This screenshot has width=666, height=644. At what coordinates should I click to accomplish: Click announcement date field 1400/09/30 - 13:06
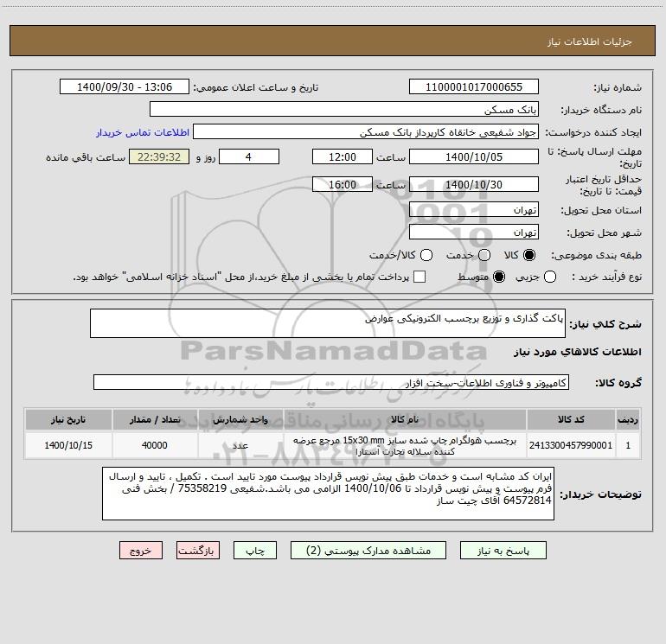tap(125, 86)
